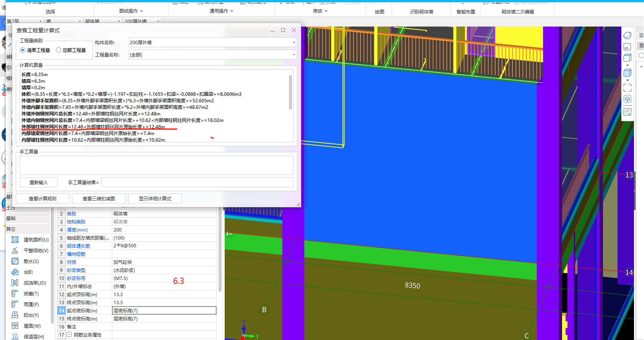Open the display settings list icon
644x340 pixels.
tap(627, 112)
